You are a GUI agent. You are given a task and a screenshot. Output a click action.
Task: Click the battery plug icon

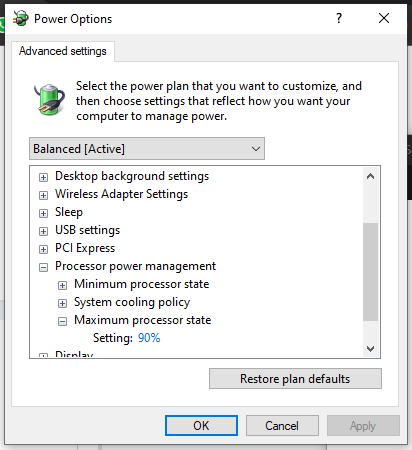pos(49,100)
